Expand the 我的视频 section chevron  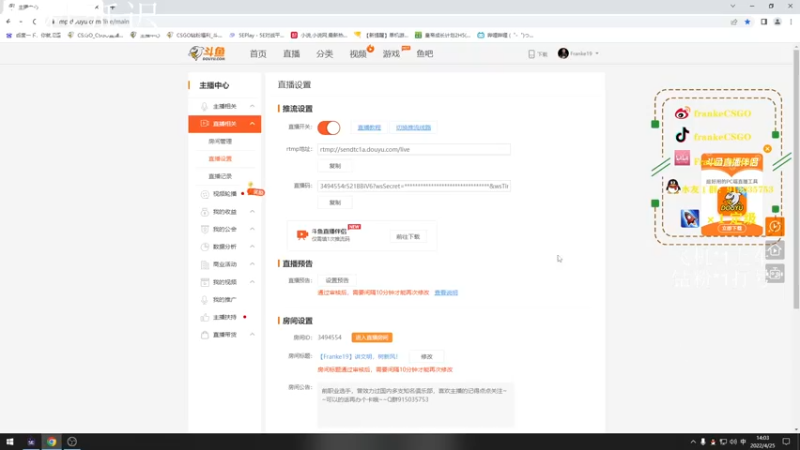click(x=252, y=282)
